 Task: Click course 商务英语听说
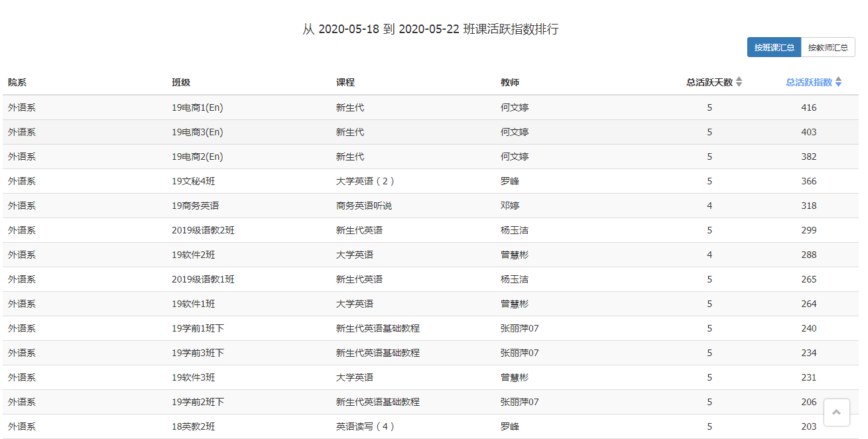pos(364,206)
